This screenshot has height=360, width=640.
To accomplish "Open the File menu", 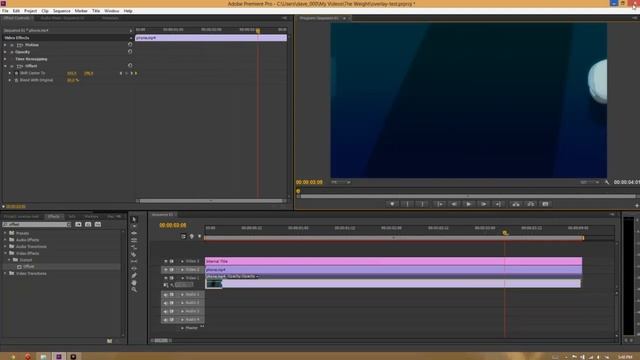I will tap(5, 11).
